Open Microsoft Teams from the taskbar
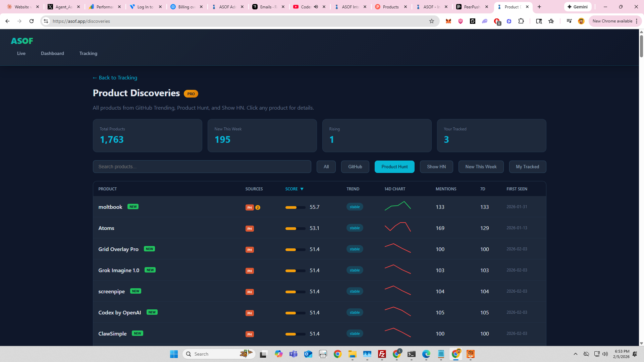644x362 pixels. click(293, 354)
